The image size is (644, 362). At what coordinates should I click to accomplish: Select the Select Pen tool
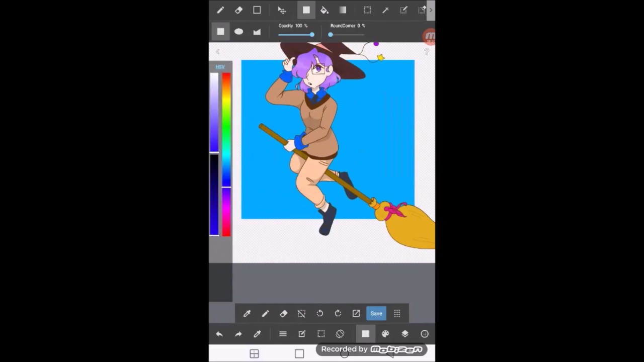pos(404,10)
